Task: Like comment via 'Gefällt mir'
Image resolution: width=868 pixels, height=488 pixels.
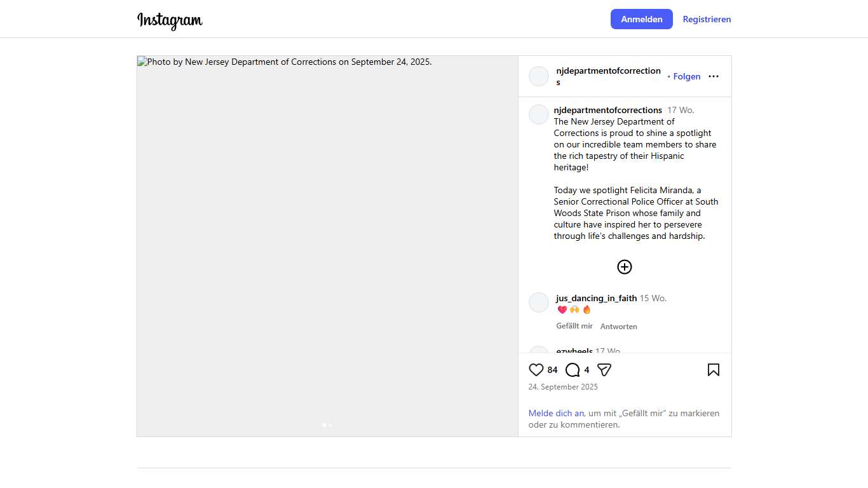Action: 574,326
